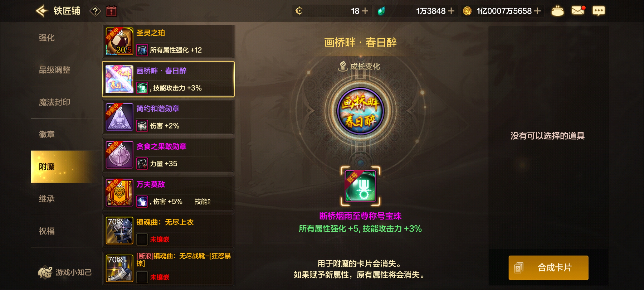Open the money pouch icon
This screenshot has width=644, height=290.
558,11
